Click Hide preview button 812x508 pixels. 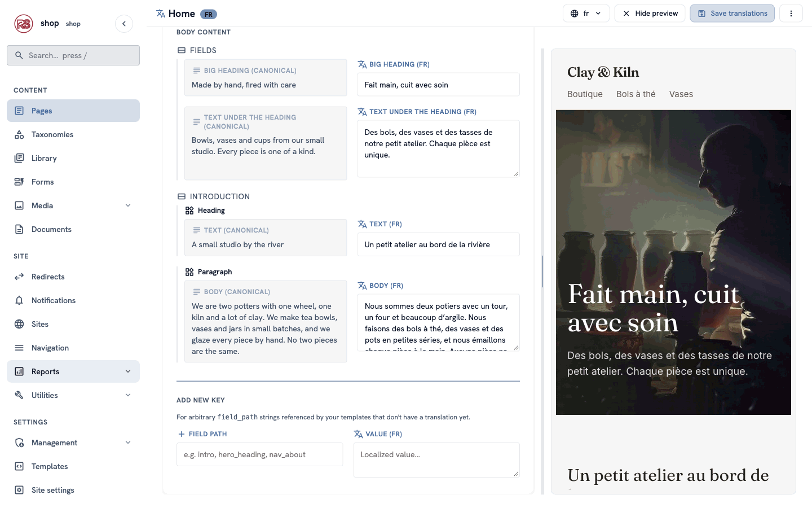click(x=650, y=14)
